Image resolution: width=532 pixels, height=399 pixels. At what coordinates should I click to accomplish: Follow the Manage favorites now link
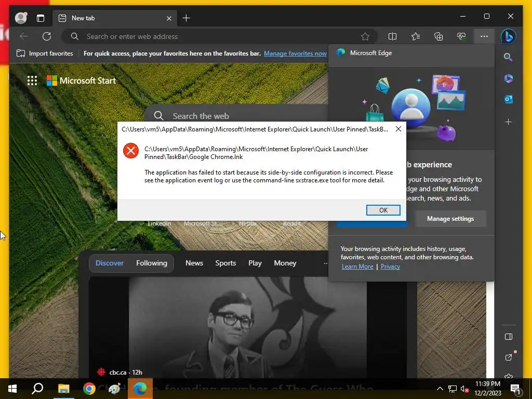295,54
